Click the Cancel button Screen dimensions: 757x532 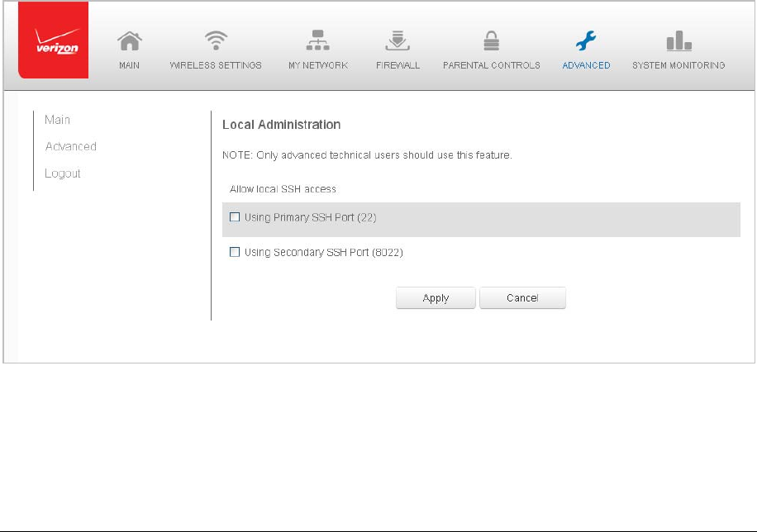522,298
